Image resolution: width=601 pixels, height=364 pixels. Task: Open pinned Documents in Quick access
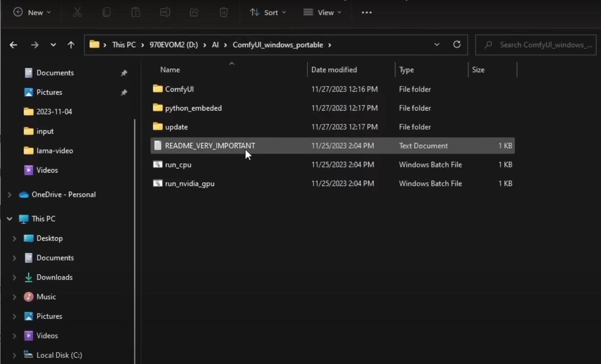(55, 73)
